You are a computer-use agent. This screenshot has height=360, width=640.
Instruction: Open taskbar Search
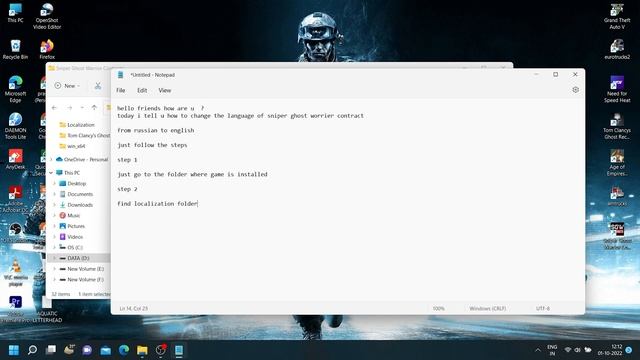32,350
